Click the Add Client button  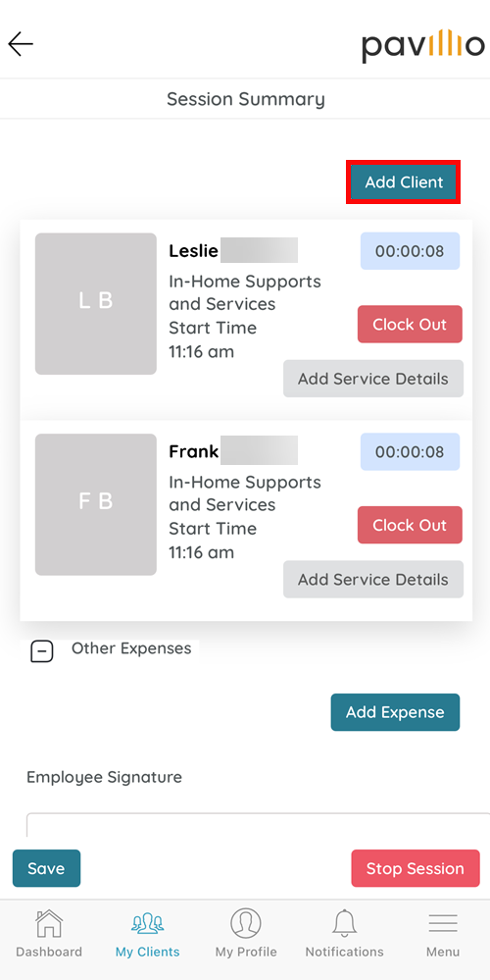pyautogui.click(x=404, y=181)
